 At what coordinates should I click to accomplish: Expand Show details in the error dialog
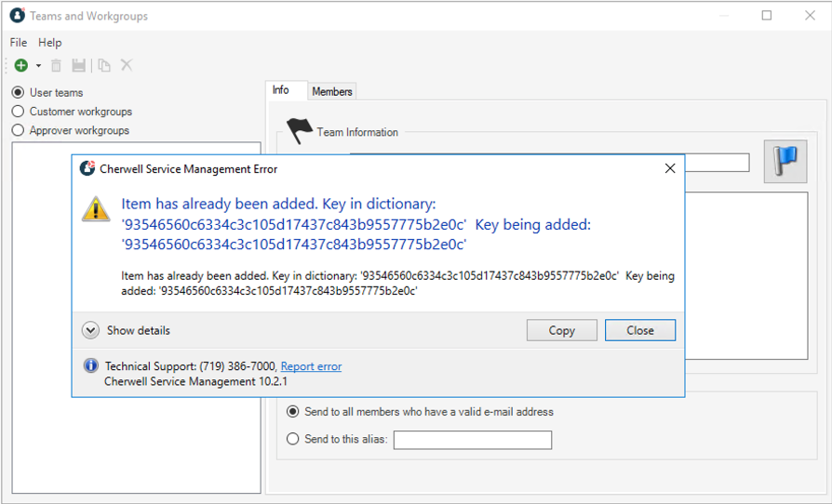[x=90, y=330]
